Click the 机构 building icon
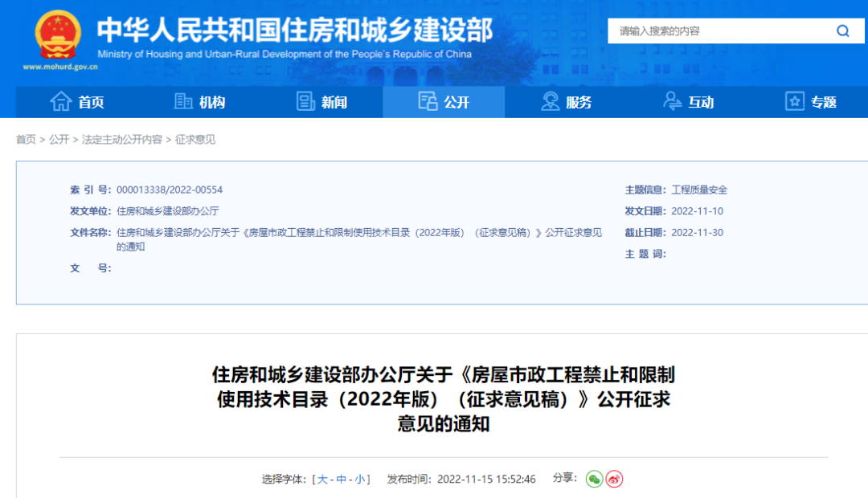 click(x=183, y=102)
